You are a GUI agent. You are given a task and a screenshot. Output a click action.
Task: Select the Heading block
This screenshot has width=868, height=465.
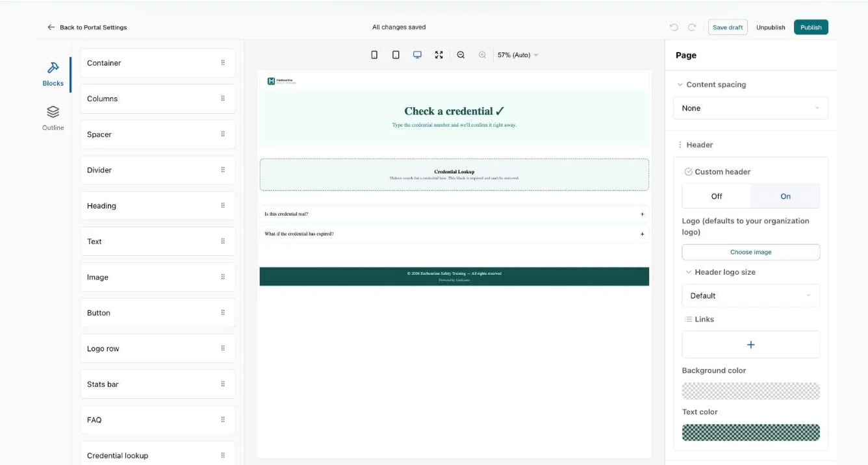(x=157, y=206)
